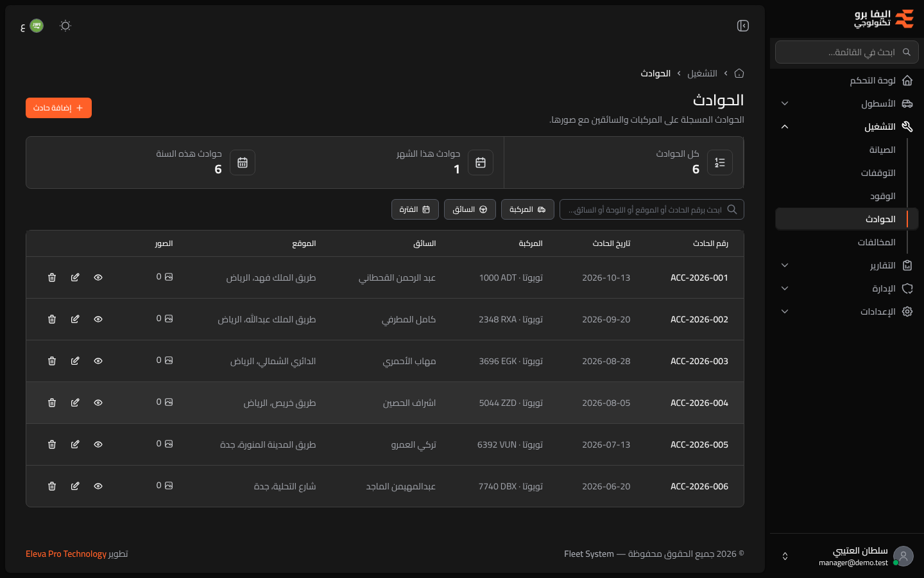This screenshot has width=924, height=578.
Task: Open the الفترة period filter dropdown
Action: click(415, 209)
